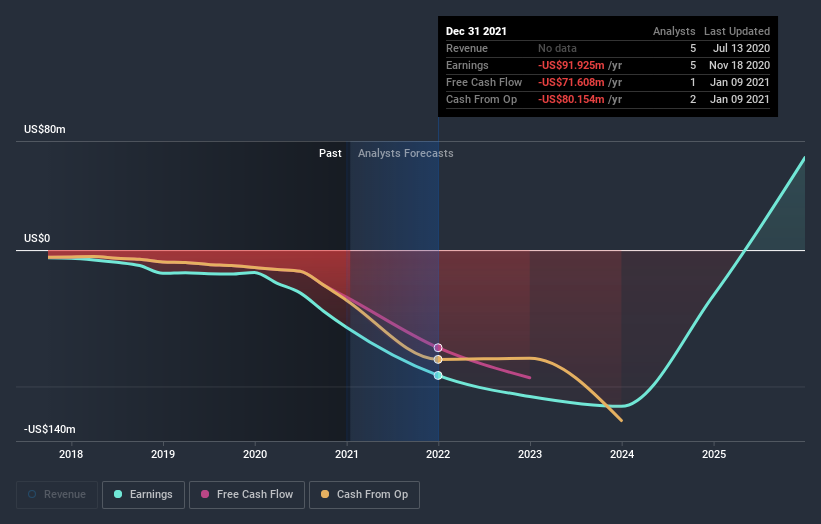Click the Analysts column header in tooltip

pos(674,31)
